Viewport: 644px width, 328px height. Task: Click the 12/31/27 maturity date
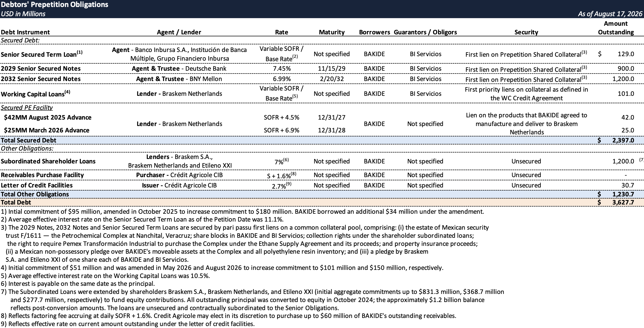click(x=332, y=117)
